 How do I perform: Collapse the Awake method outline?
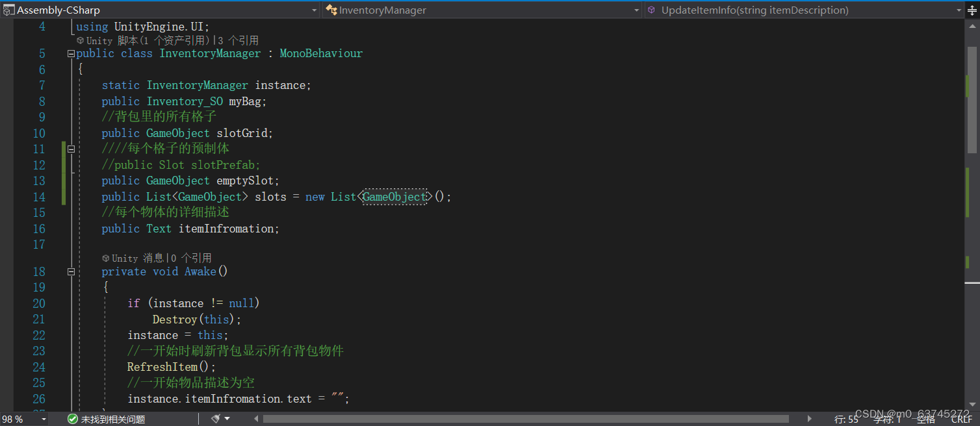(x=71, y=272)
